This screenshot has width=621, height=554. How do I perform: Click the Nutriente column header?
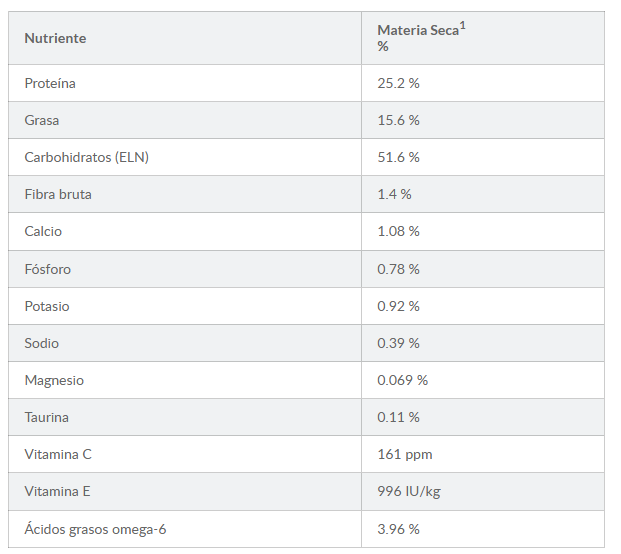click(x=55, y=38)
